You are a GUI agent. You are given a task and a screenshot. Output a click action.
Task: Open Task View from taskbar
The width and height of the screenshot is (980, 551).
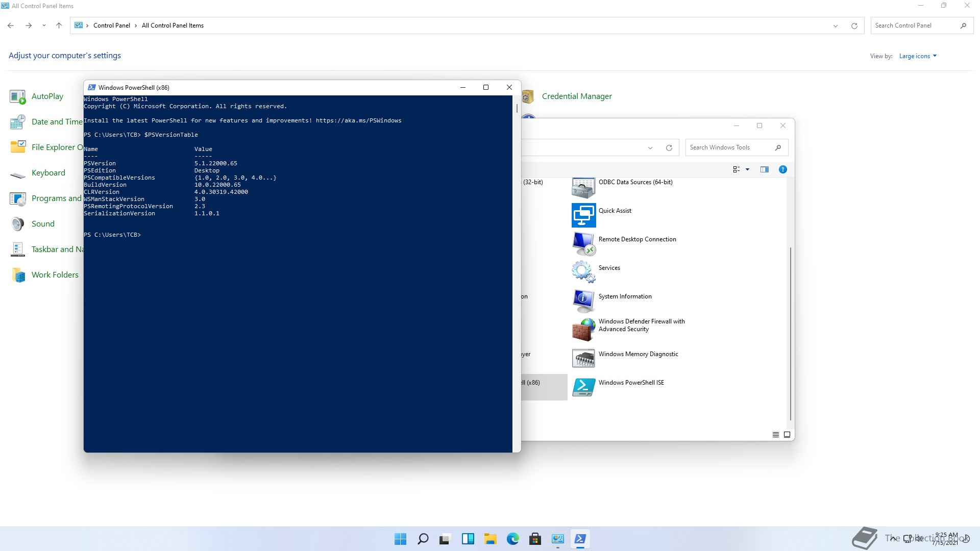(446, 539)
